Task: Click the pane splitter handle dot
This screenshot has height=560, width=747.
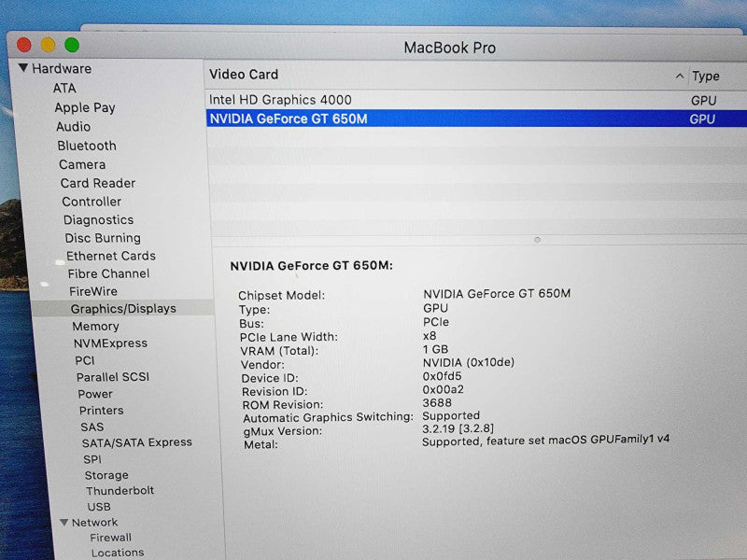Action: [538, 240]
